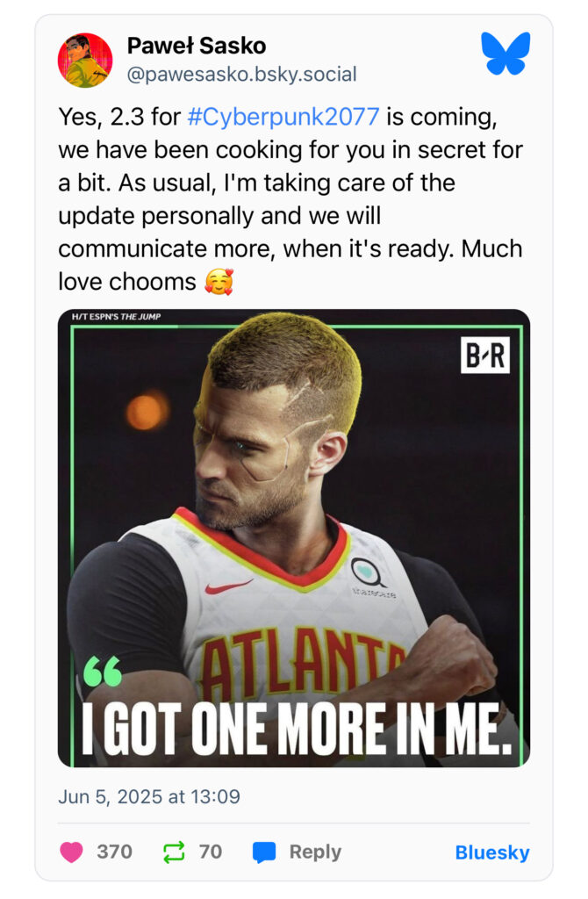This screenshot has height=899, width=588.
Task: Click the Bluesky butterfly logo
Action: click(506, 54)
